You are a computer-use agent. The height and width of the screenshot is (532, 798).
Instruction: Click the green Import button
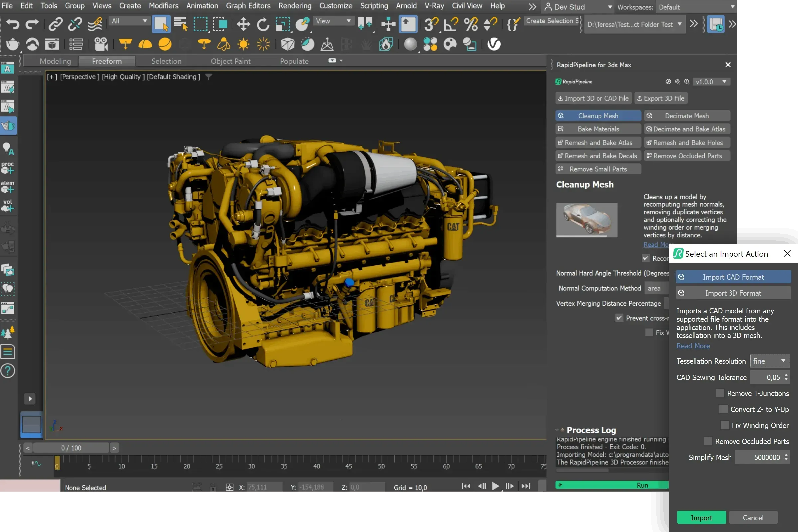[701, 517]
